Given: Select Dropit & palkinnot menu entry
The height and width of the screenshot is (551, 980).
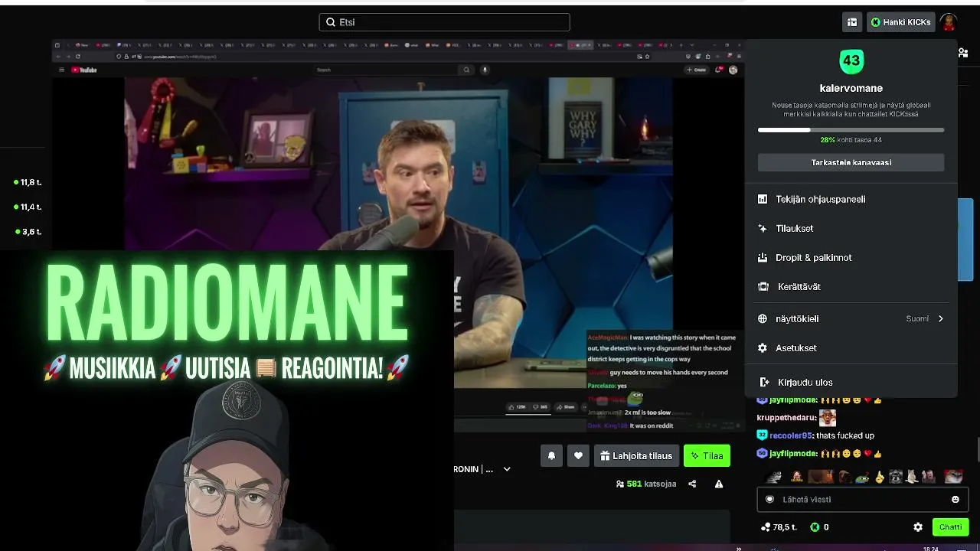Looking at the screenshot, I should (851, 257).
